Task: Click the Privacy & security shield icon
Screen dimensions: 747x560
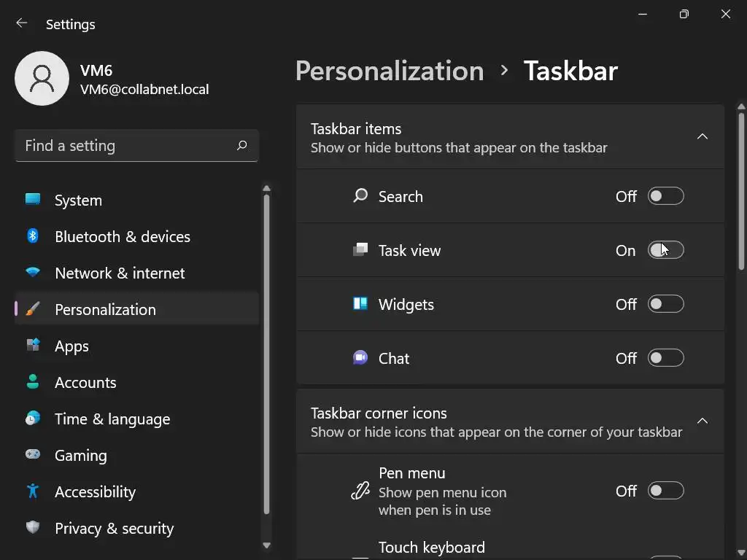Action: (33, 528)
